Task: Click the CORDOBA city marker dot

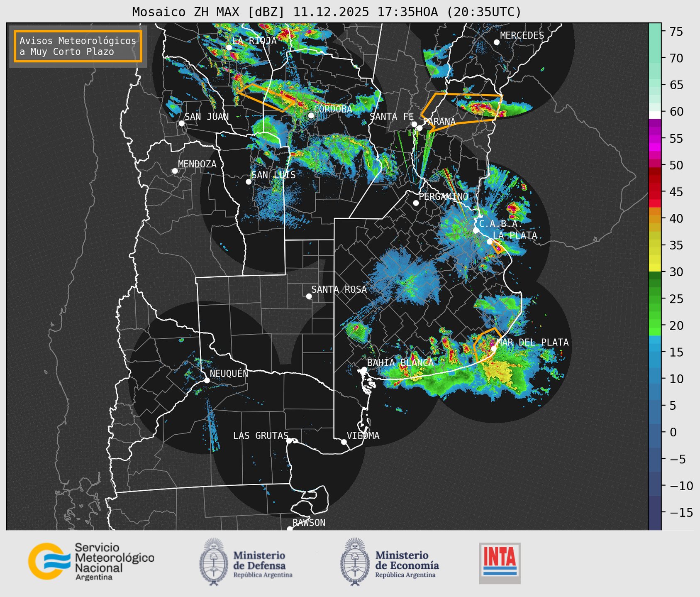Action: [311, 115]
